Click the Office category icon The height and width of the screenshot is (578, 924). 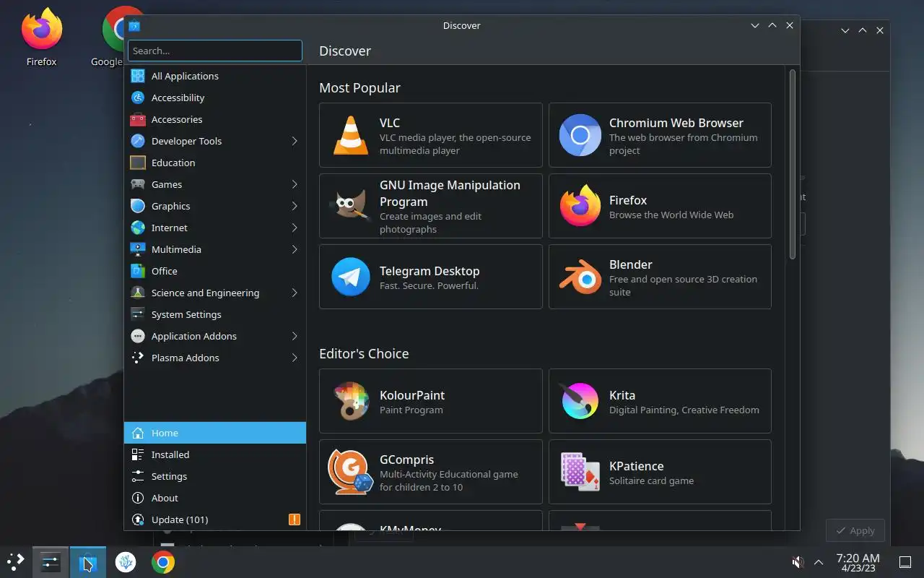(138, 271)
